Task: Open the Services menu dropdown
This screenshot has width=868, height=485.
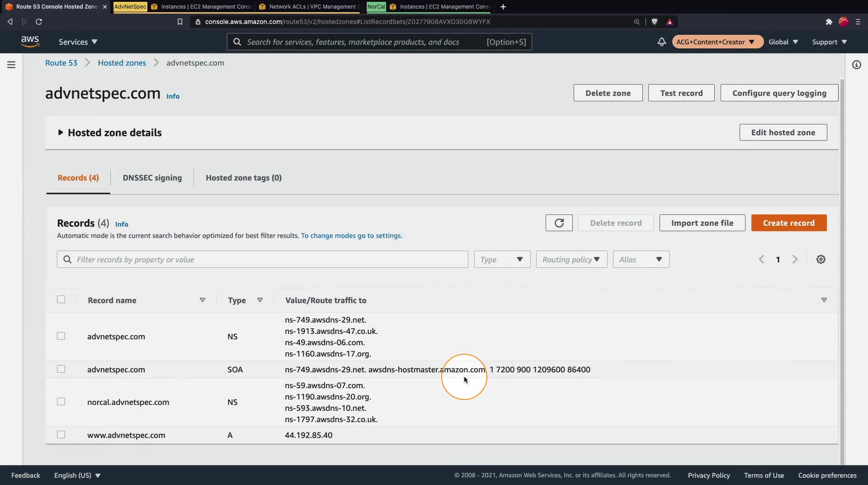Action: pyautogui.click(x=78, y=42)
